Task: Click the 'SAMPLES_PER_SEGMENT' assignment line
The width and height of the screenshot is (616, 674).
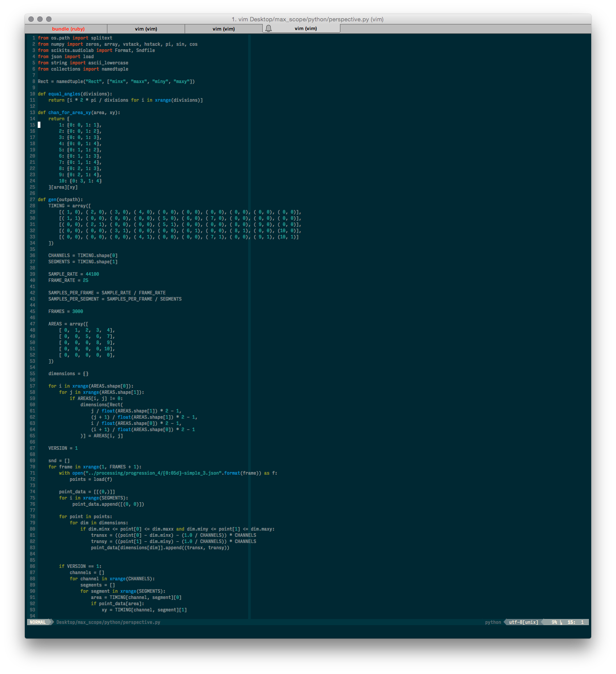Action: pos(115,299)
